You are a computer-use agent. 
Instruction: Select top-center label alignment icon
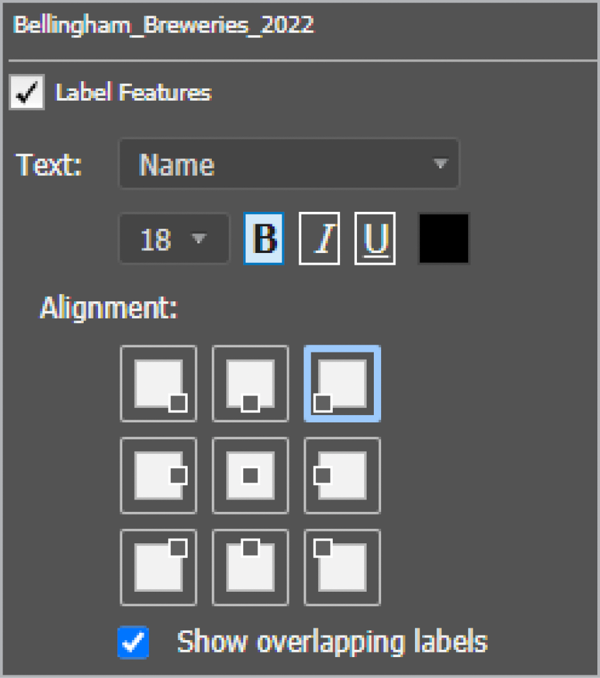250,383
